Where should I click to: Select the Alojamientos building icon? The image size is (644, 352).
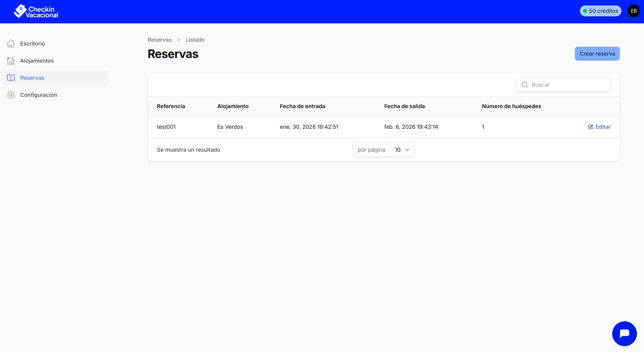11,60
